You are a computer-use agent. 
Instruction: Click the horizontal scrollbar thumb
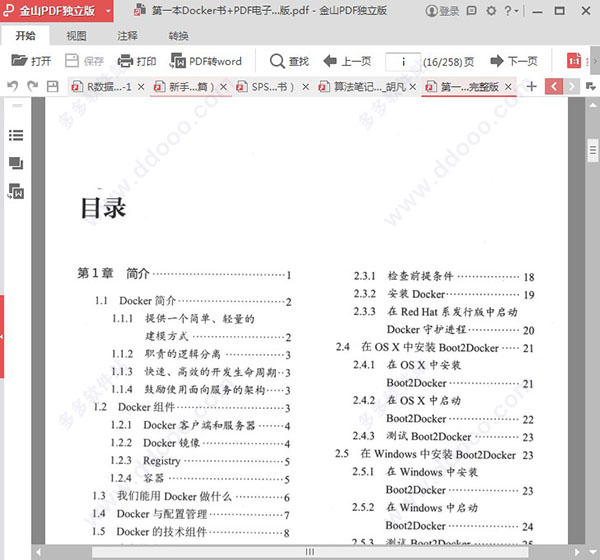coord(310,552)
